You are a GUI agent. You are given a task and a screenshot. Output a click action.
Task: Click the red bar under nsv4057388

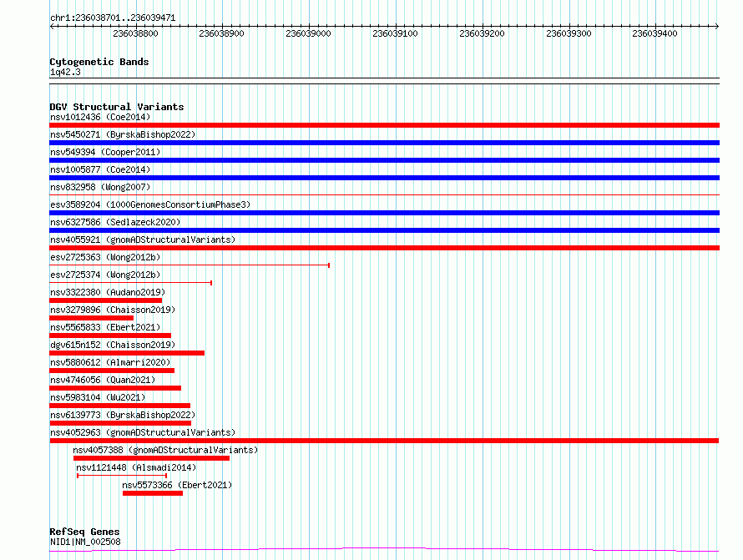click(x=151, y=458)
